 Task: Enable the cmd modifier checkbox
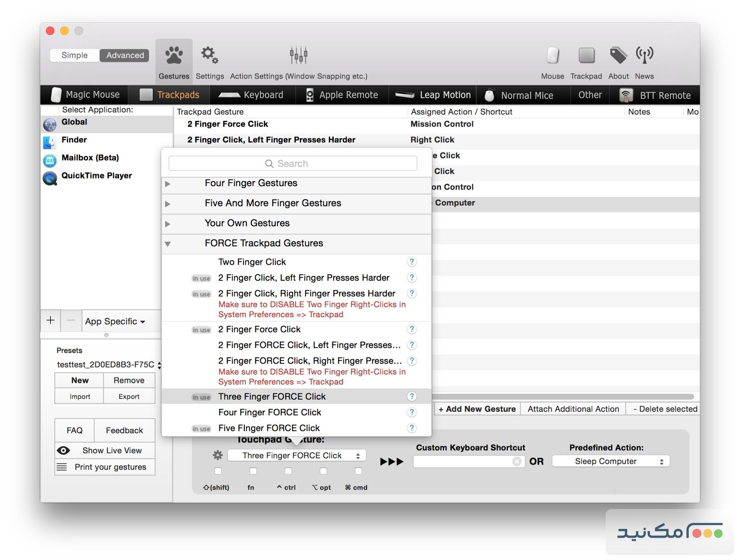click(358, 471)
